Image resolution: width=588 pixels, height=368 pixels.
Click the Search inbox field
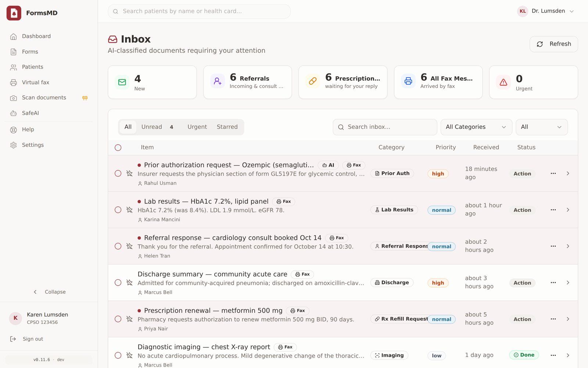[x=385, y=127]
